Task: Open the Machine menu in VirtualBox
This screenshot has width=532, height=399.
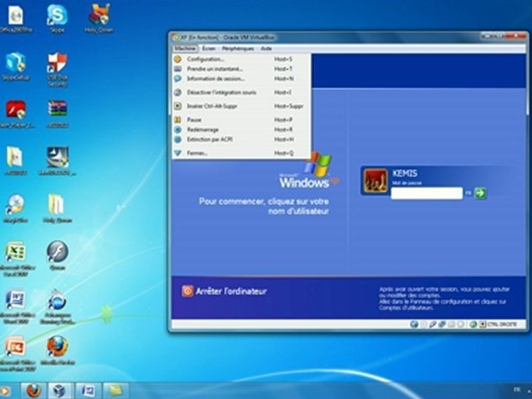Action: pyautogui.click(x=185, y=49)
